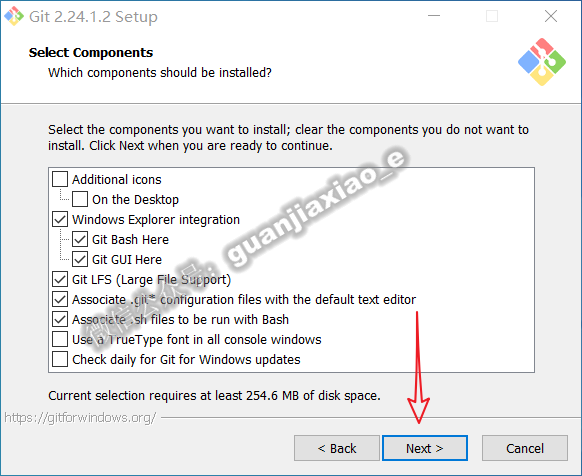
Task: Click the large Git logo in header
Action: pos(542,62)
